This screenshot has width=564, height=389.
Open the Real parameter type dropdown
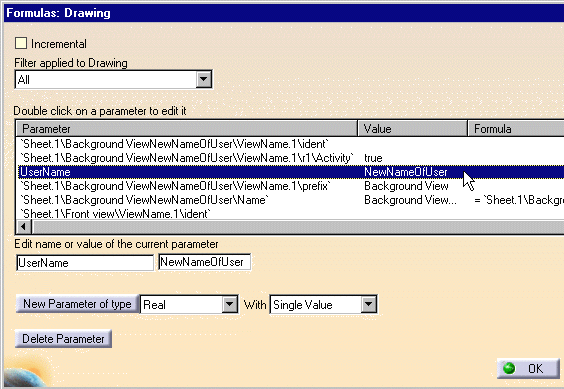(x=229, y=305)
